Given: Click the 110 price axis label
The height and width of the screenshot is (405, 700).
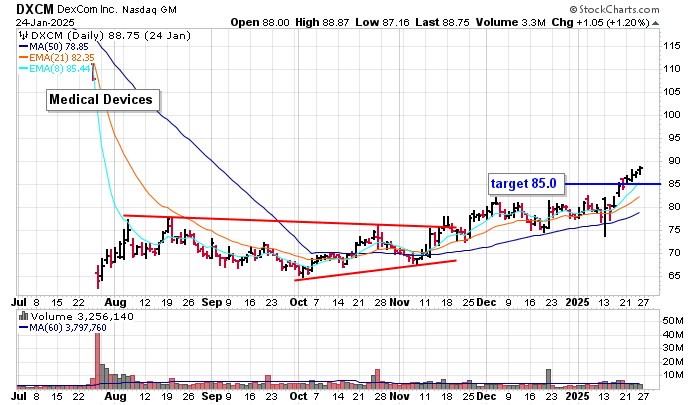Looking at the screenshot, I should [672, 69].
